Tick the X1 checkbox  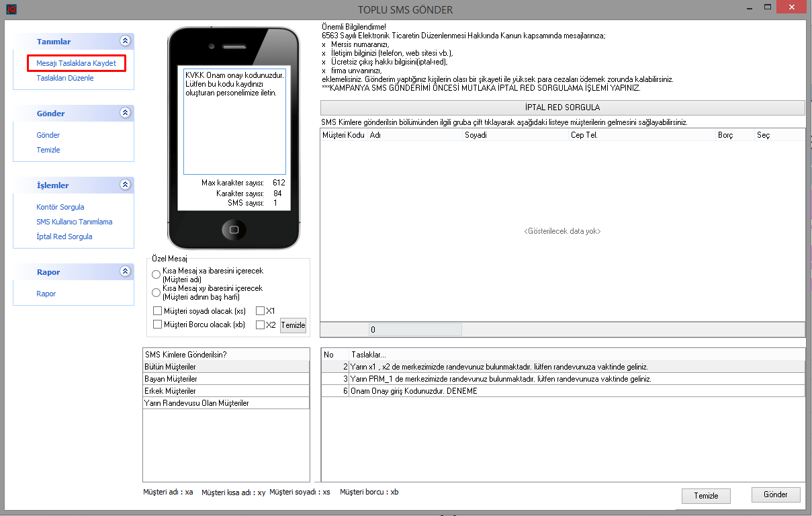260,311
